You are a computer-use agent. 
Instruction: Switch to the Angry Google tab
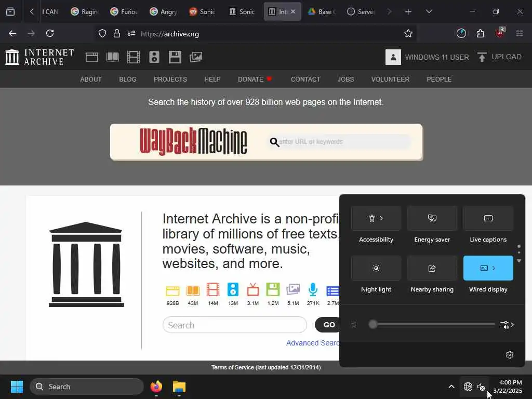164,11
